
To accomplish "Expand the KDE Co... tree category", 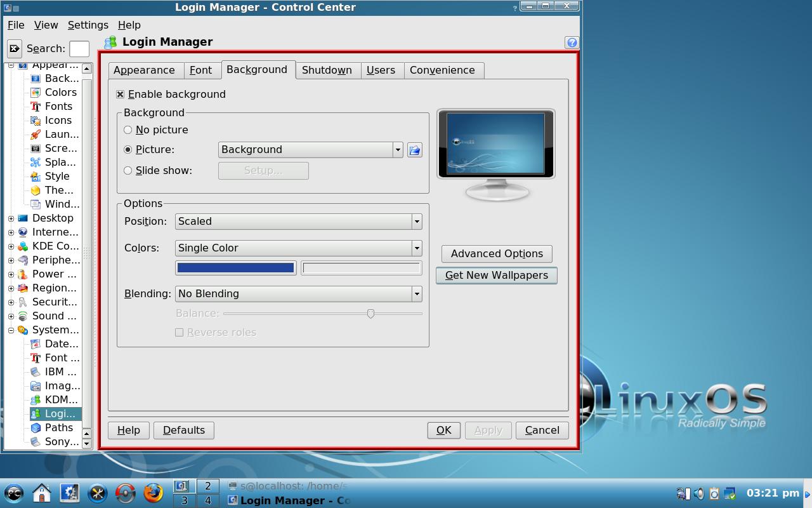I will pos(11,246).
